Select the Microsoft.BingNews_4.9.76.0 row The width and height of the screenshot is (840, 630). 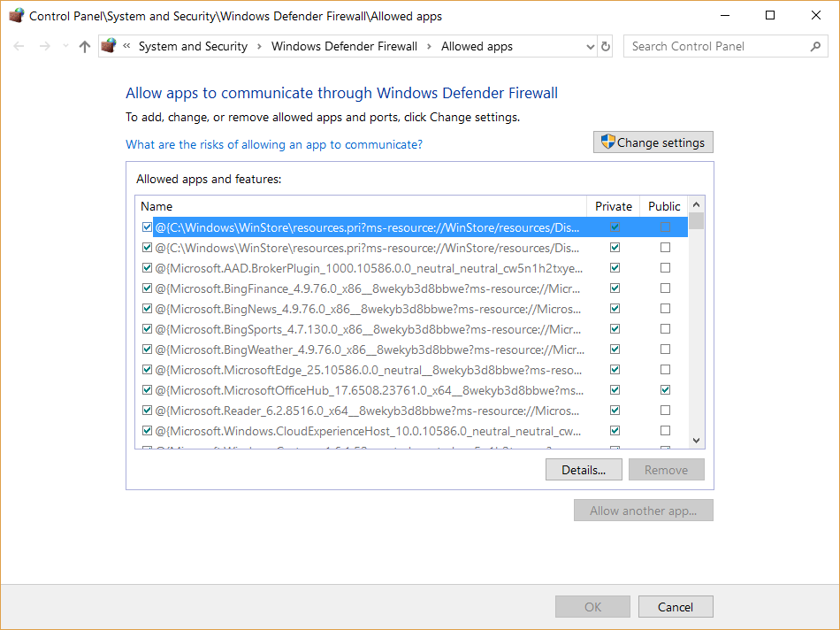pyautogui.click(x=411, y=309)
